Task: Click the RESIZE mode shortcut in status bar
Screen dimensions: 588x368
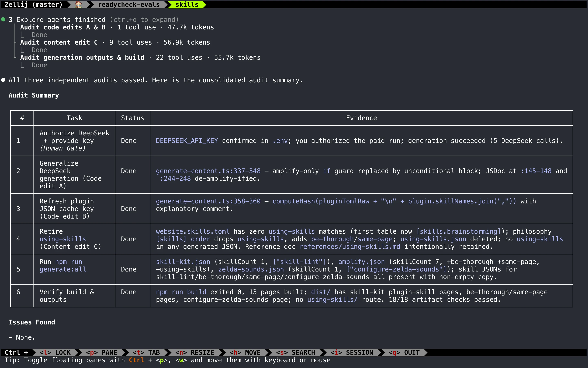Action: tap(195, 352)
